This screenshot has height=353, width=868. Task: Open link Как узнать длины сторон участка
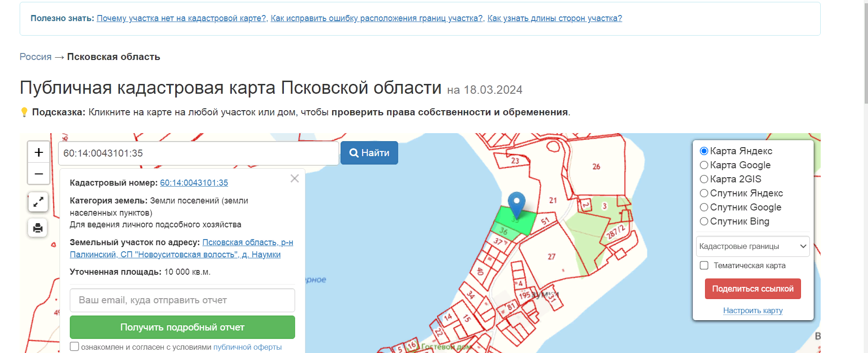point(555,18)
